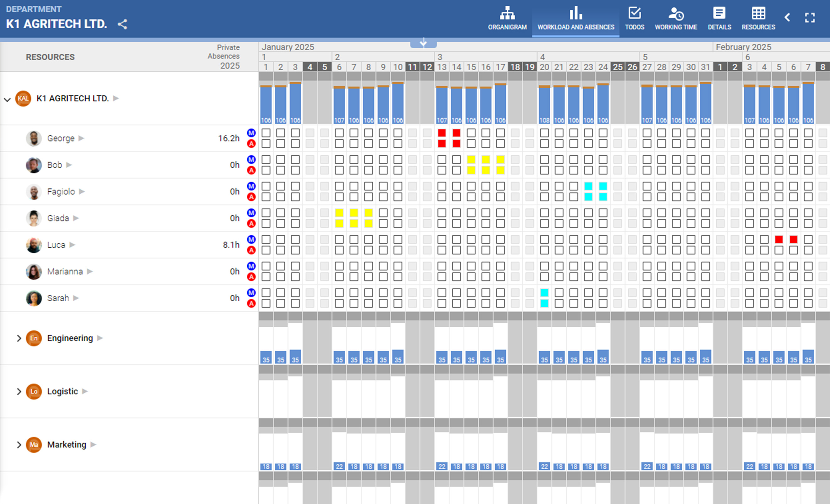Toggle Giada's morning checkbox on January 20
This screenshot has height=504, width=830.
[544, 213]
